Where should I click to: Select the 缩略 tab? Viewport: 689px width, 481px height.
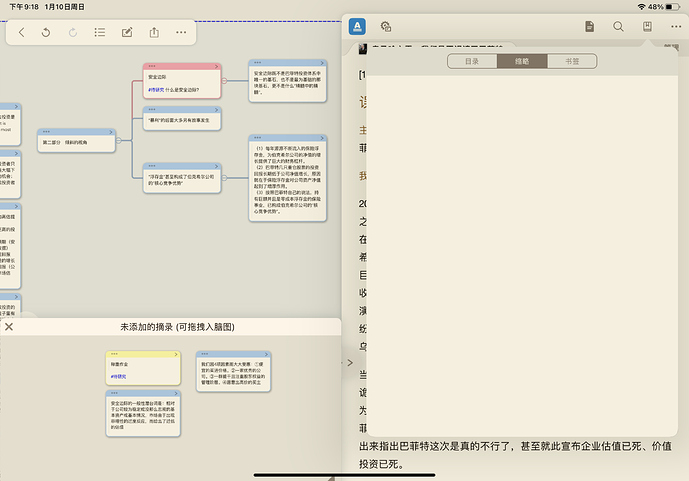pos(522,61)
